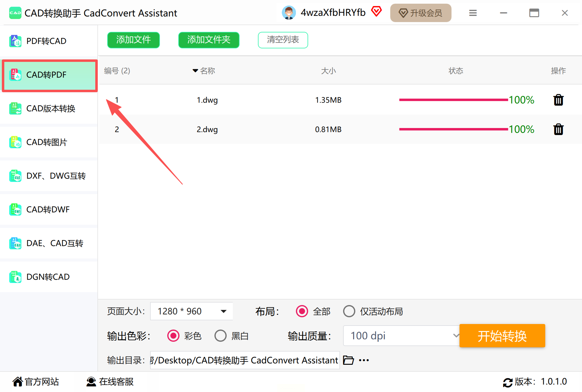582x392 pixels.
Task: Click the home icon for 官方网站
Action: (x=17, y=382)
